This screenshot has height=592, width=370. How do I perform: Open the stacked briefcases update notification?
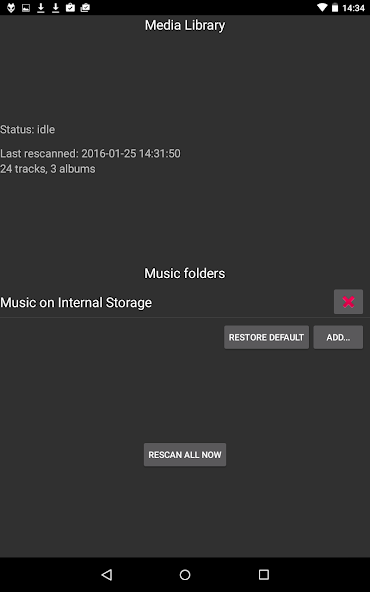85,8
